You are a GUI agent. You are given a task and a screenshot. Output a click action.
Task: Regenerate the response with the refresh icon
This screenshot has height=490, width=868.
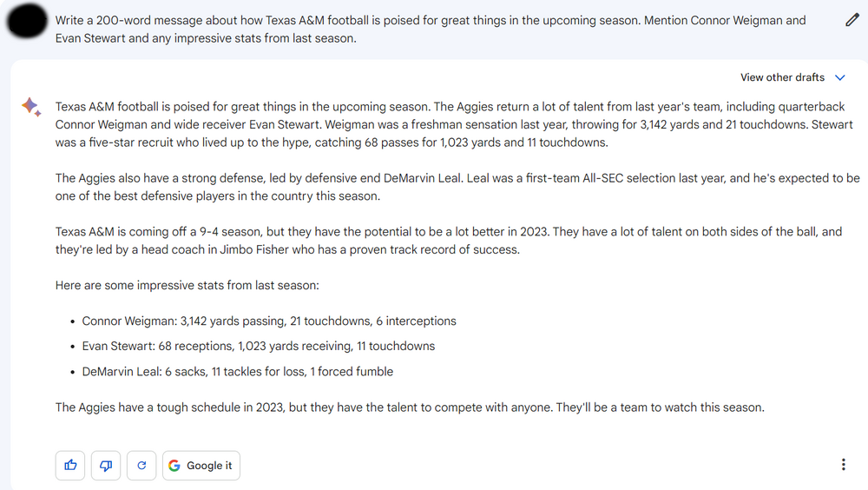pos(141,466)
